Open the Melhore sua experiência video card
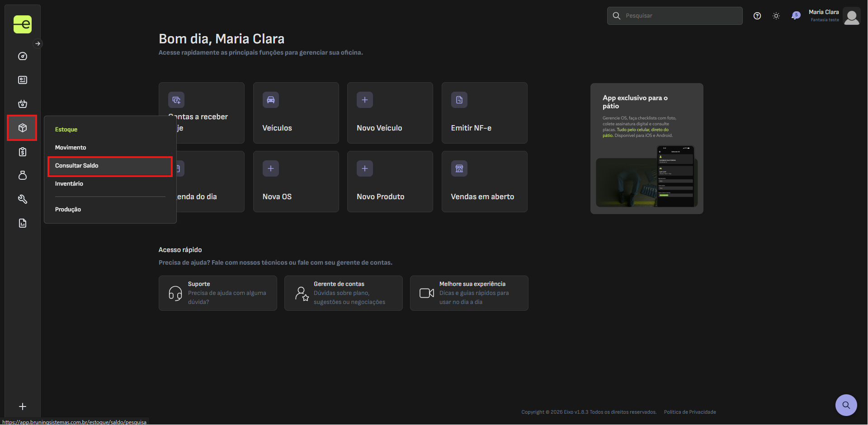 pyautogui.click(x=469, y=293)
